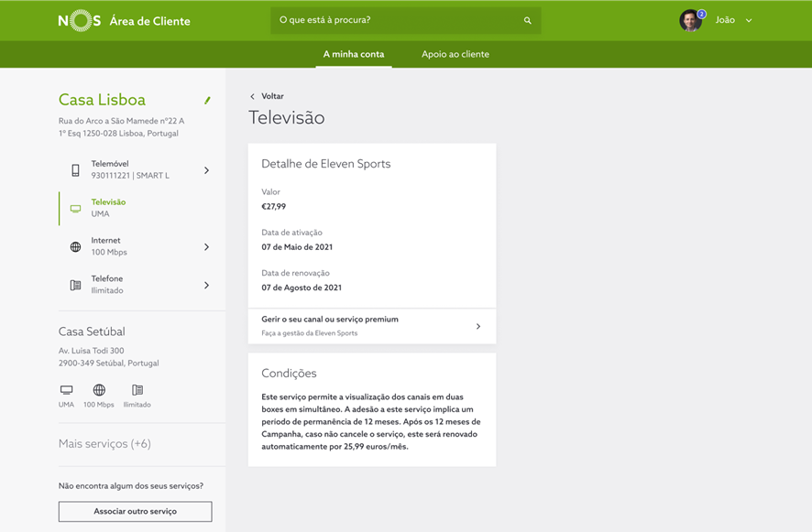Expand Telemóvel service with chevron
The image size is (812, 532).
tap(206, 170)
